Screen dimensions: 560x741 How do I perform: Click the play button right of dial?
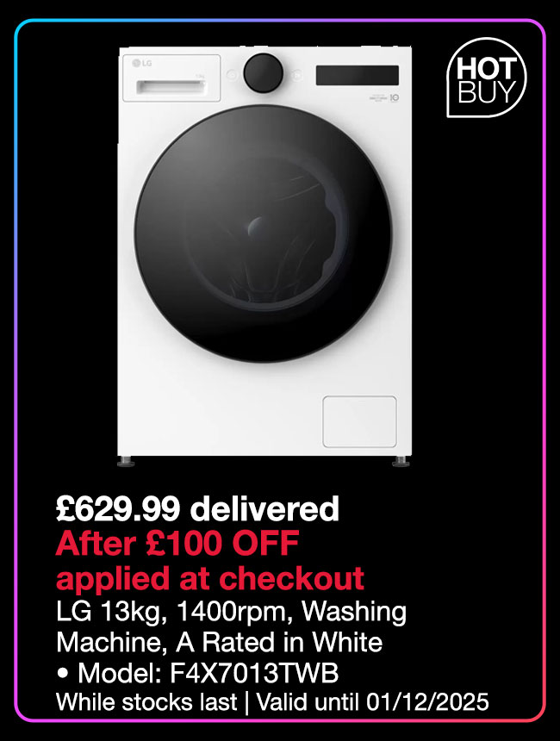coord(296,74)
